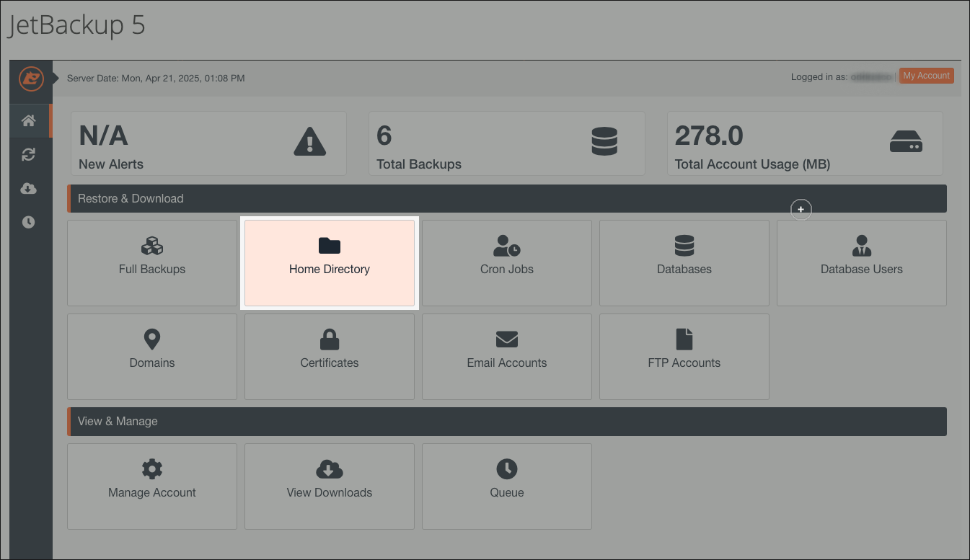The height and width of the screenshot is (560, 970).
Task: Click the Total Backups label
Action: [x=419, y=164]
